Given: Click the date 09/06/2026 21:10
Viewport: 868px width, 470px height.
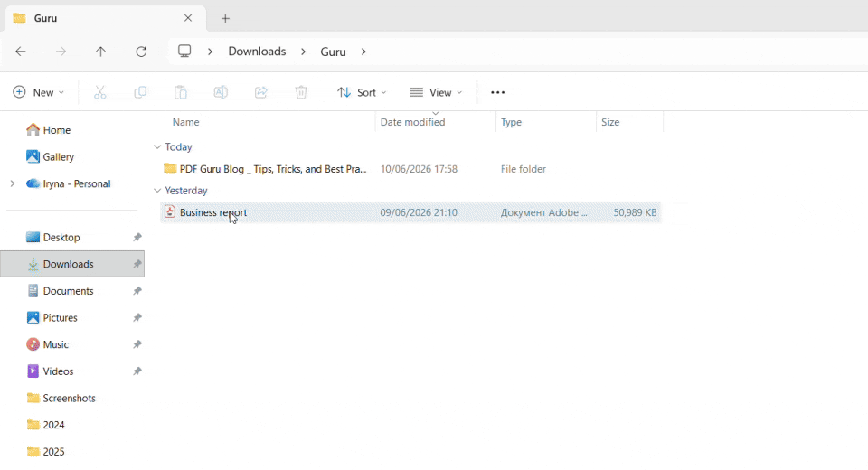Looking at the screenshot, I should [x=419, y=212].
